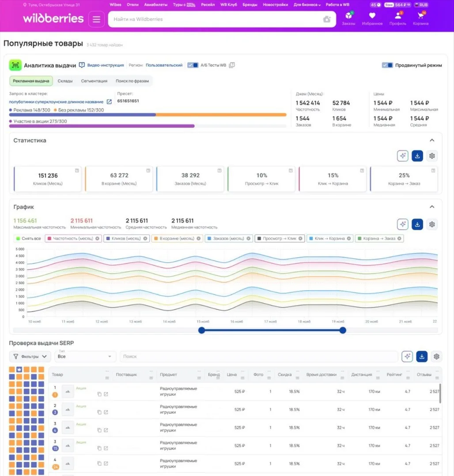Click the Пользовательский region link
This screenshot has width=454, height=476.
(x=164, y=65)
